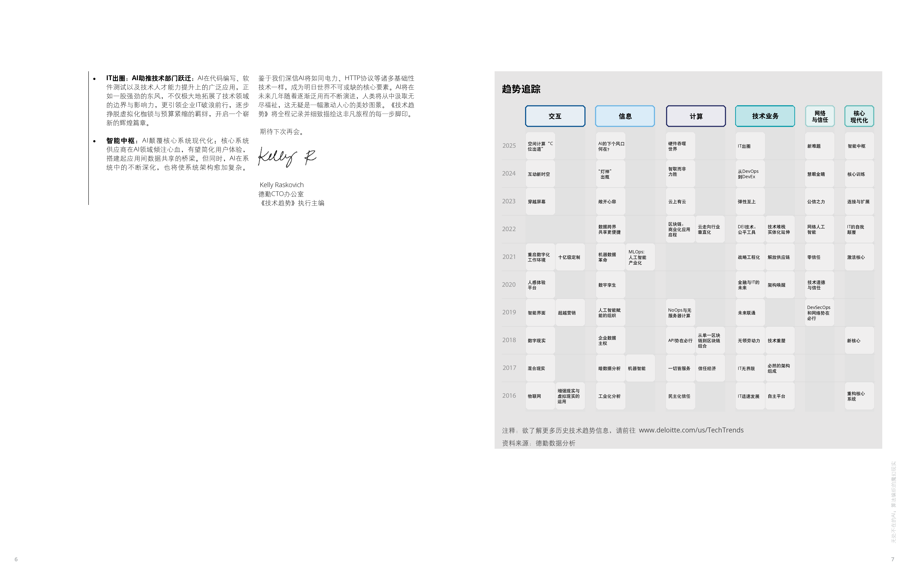909x588 pixels.
Task: Click the 云走向行业垂直化 cell
Action: point(710,229)
